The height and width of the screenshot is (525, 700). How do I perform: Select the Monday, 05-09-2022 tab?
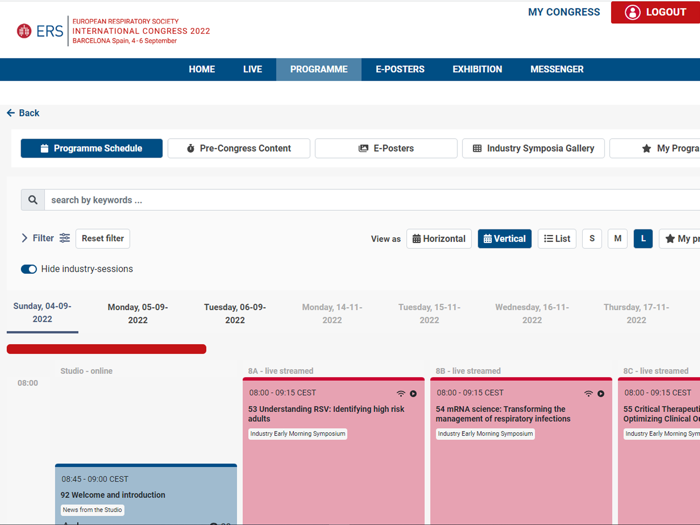tap(138, 313)
